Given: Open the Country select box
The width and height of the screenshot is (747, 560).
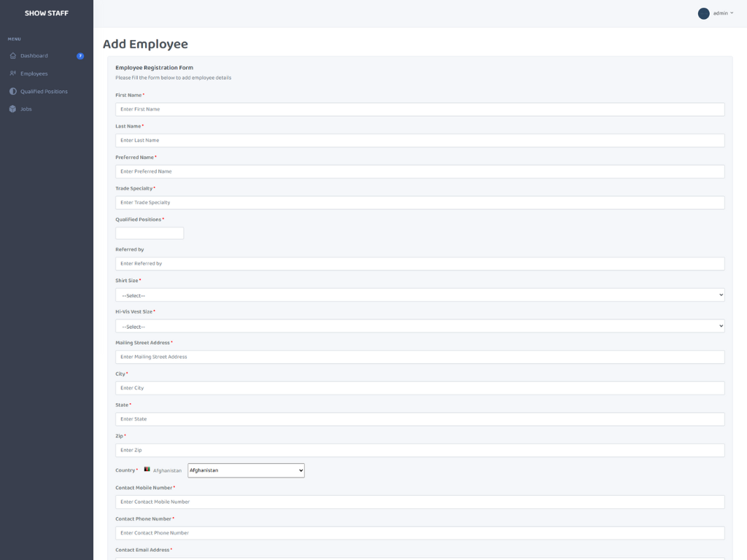Looking at the screenshot, I should click(x=246, y=470).
